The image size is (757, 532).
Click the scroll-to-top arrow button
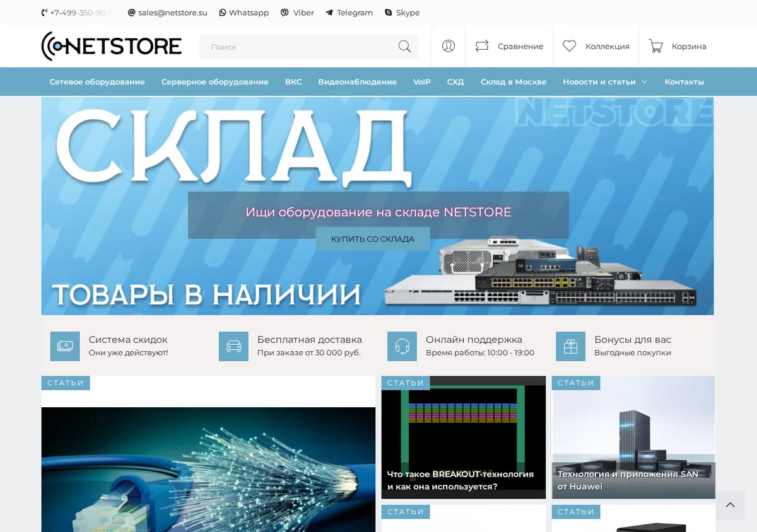pos(730,505)
